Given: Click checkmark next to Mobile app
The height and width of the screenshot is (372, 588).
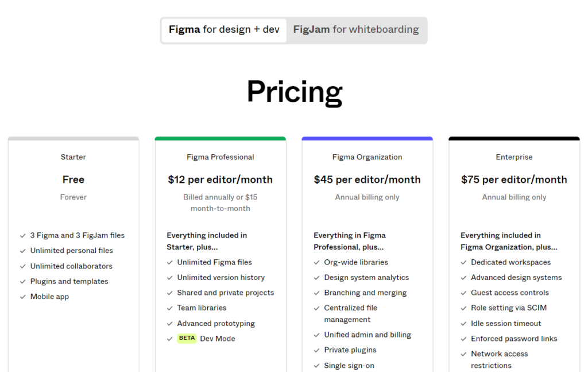Looking at the screenshot, I should tap(23, 297).
